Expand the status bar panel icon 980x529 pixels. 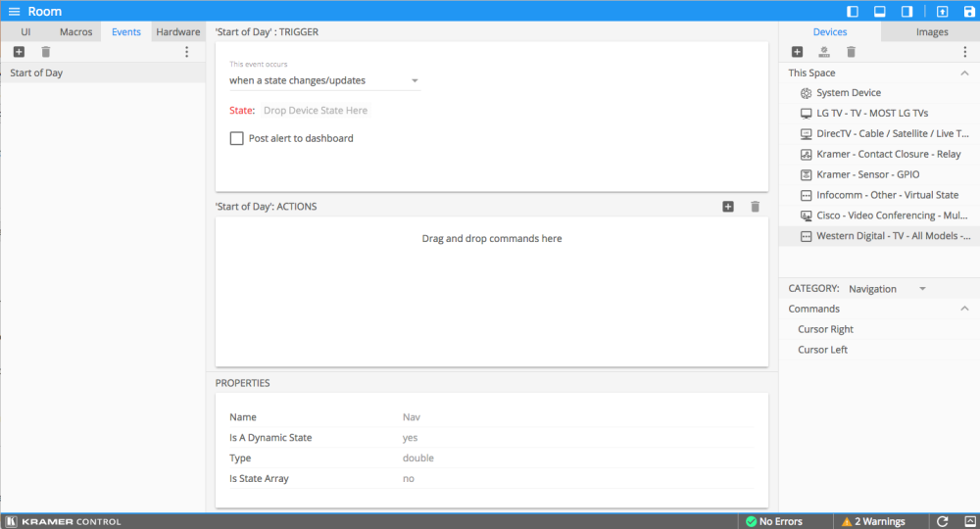pyautogui.click(x=970, y=521)
